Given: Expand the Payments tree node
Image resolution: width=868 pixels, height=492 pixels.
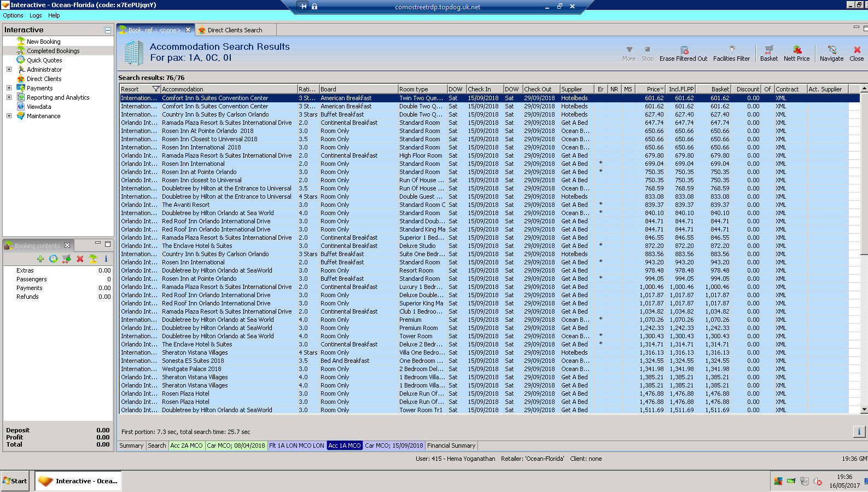Looking at the screenshot, I should tap(9, 88).
